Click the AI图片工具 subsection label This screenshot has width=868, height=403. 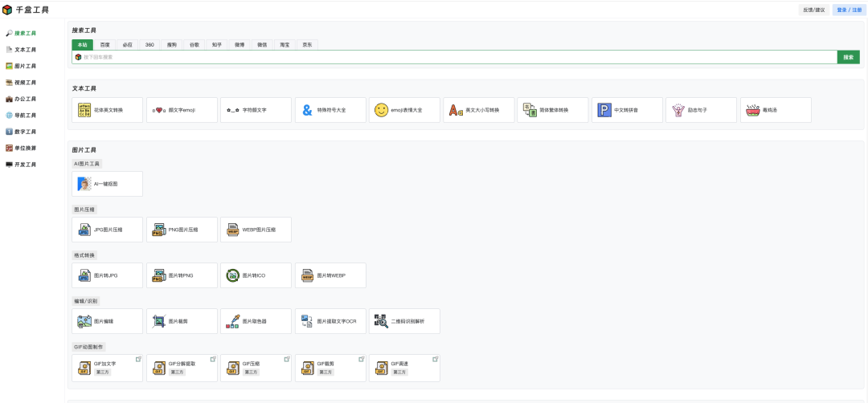point(87,164)
